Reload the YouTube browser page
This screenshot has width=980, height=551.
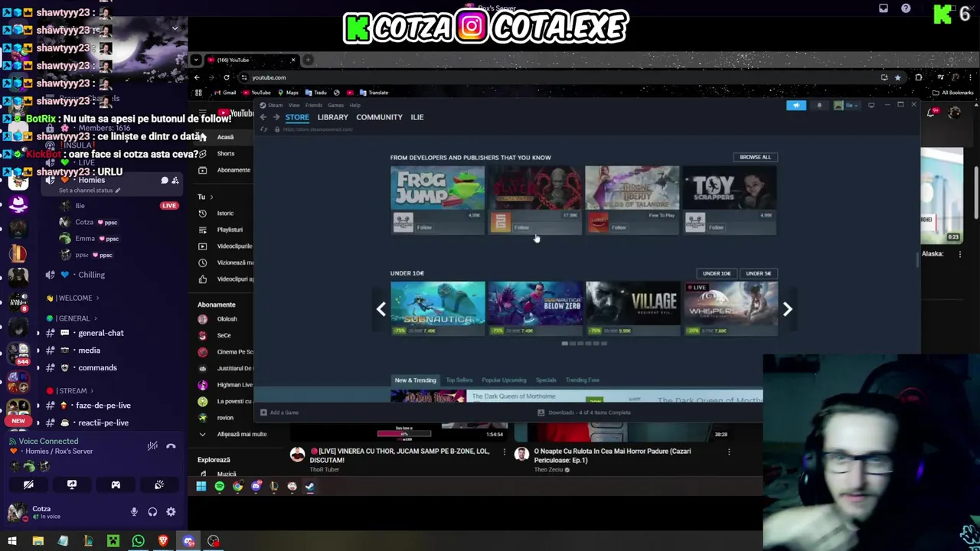coord(226,77)
